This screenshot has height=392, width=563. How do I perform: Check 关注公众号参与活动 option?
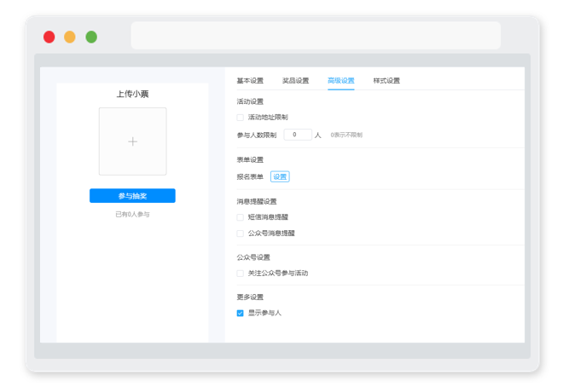241,274
